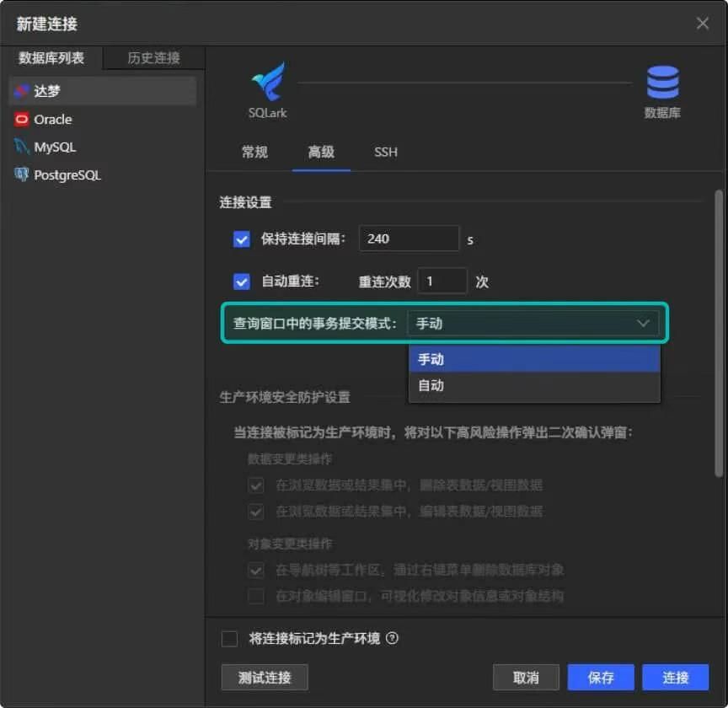Click the blue 数据库 cylinder icon
This screenshot has height=708, width=728.
pyautogui.click(x=662, y=83)
